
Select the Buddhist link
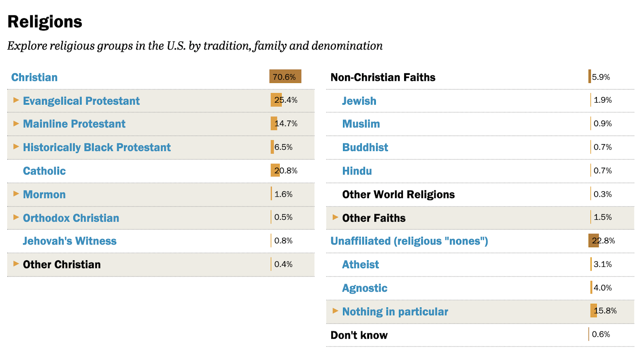(365, 147)
